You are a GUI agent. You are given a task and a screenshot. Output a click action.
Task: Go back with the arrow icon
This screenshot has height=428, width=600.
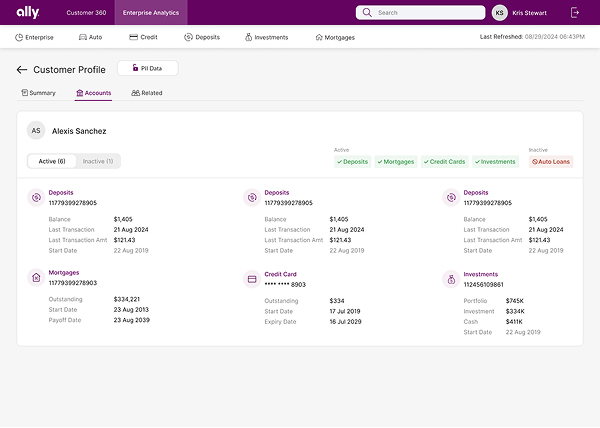pos(22,70)
